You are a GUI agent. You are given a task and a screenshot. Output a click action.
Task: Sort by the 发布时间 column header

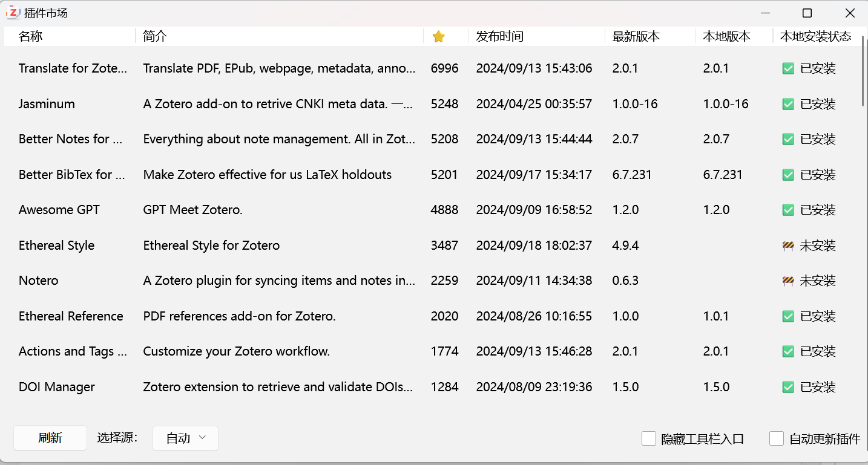[499, 37]
